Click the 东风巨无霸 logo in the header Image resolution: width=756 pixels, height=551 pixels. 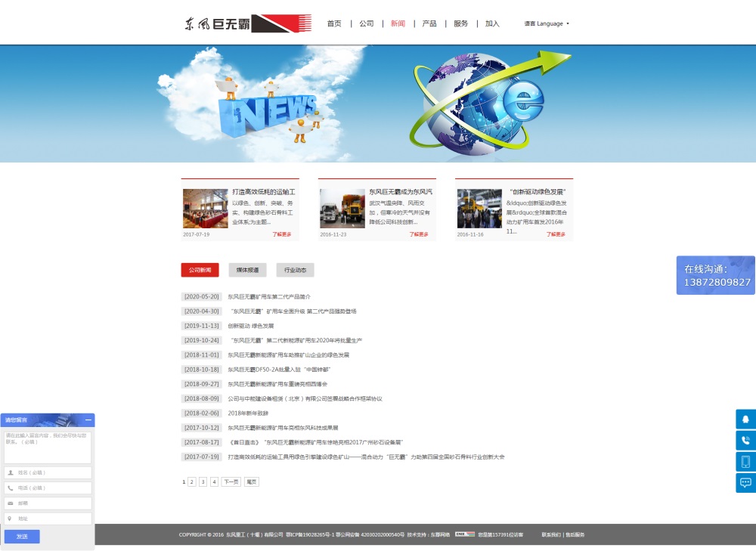tap(247, 23)
